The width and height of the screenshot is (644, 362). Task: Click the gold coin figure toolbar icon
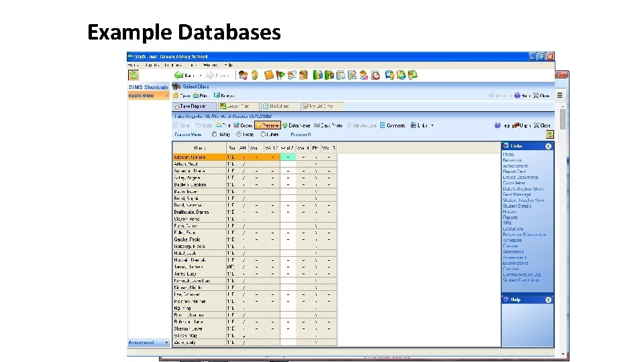[255, 75]
